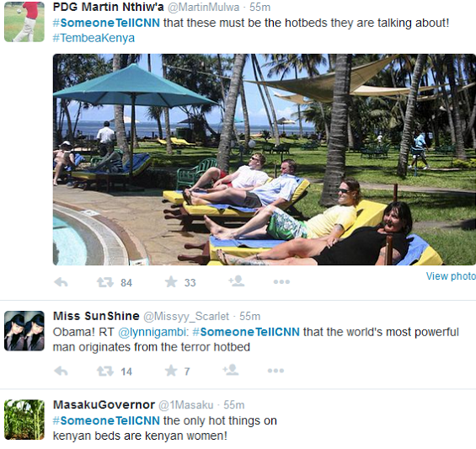
Task: Open Miss SunShine's profile picture
Action: (24, 331)
